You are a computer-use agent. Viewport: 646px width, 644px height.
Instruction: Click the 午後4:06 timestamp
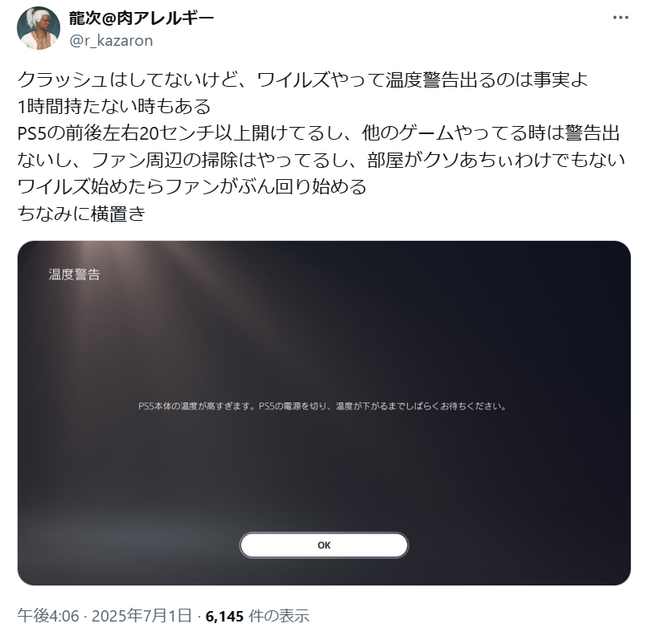[x=47, y=616]
